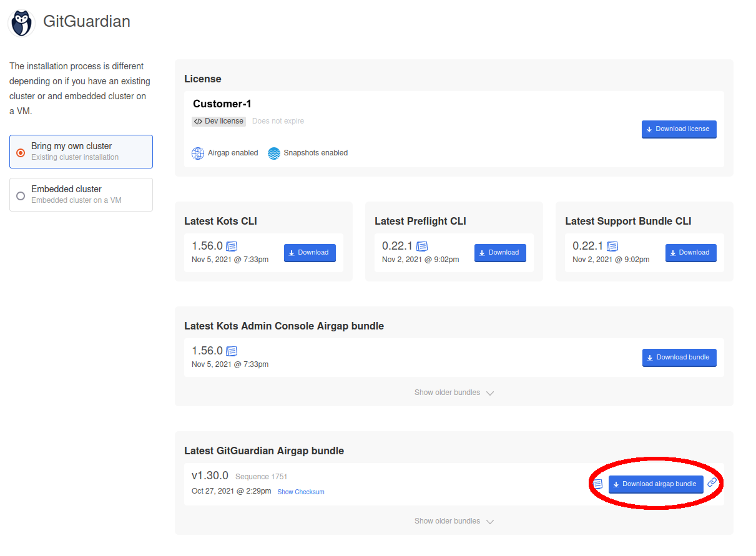The height and width of the screenshot is (556, 756).
Task: Expand Show older bundles under GitGuardian Airgap bundle
Action: [x=454, y=521]
